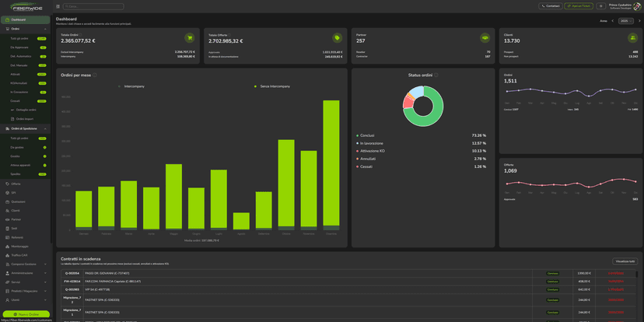Click the Cerca search field
The height and width of the screenshot is (322, 644).
click(95, 6)
